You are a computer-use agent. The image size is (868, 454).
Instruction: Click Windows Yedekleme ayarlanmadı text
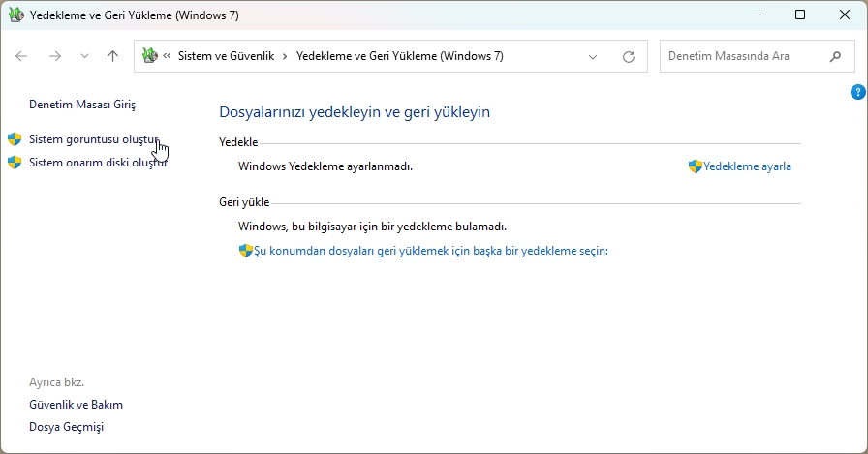(325, 166)
